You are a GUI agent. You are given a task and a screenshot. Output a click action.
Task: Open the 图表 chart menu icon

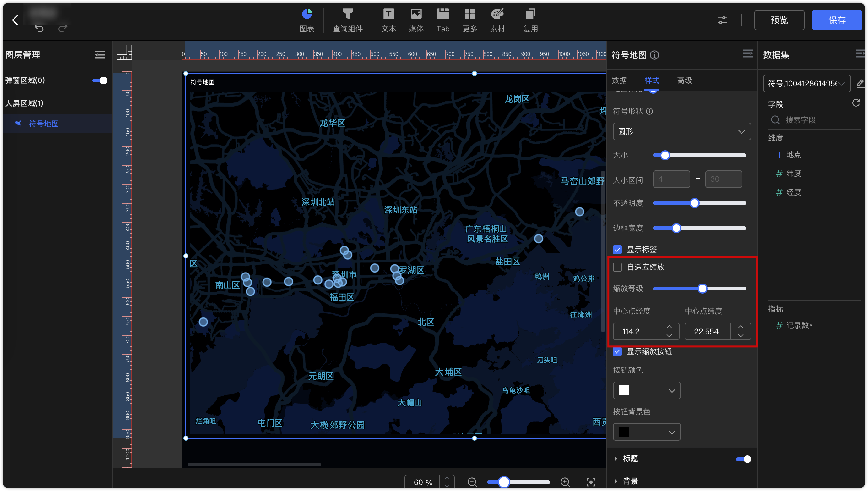(x=307, y=14)
